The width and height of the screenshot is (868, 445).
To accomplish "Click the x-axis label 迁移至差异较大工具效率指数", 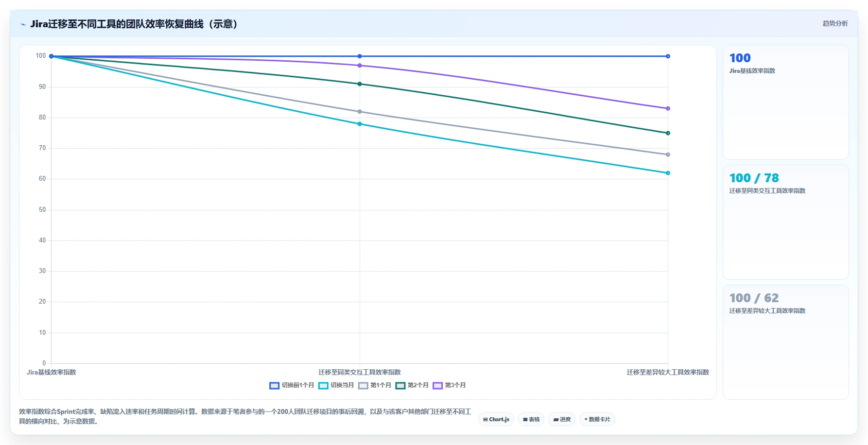I will (668, 373).
